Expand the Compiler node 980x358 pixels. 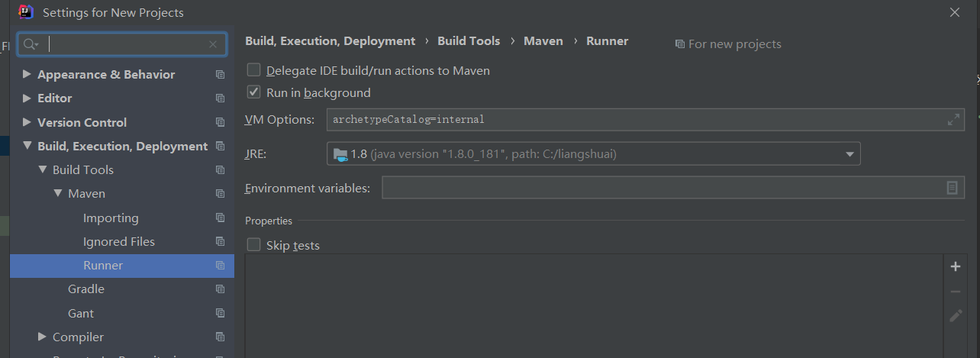43,337
